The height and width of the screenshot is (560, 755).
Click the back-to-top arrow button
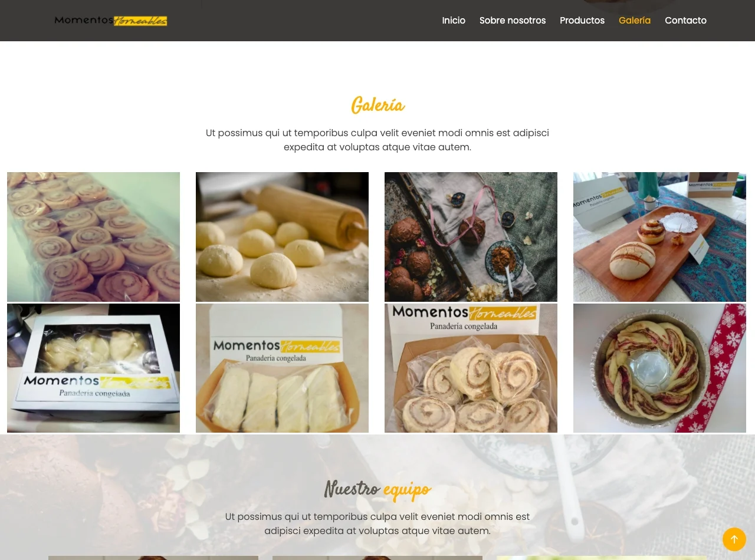pos(734,539)
